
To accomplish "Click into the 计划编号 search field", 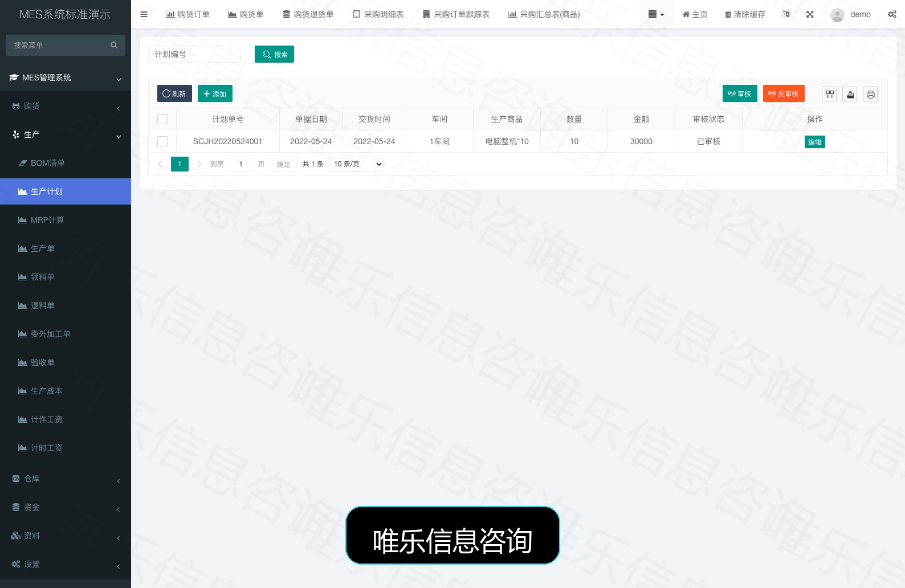I will pos(194,54).
